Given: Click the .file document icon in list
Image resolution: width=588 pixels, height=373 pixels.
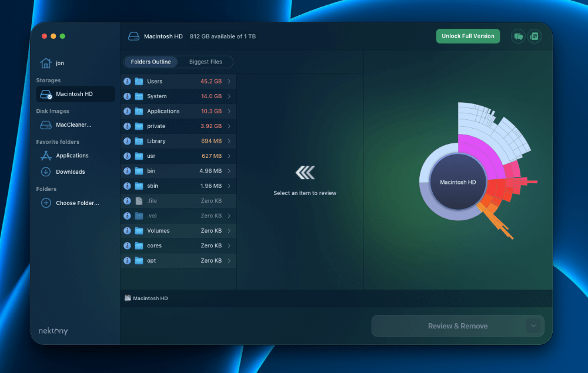Looking at the screenshot, I should (x=139, y=201).
